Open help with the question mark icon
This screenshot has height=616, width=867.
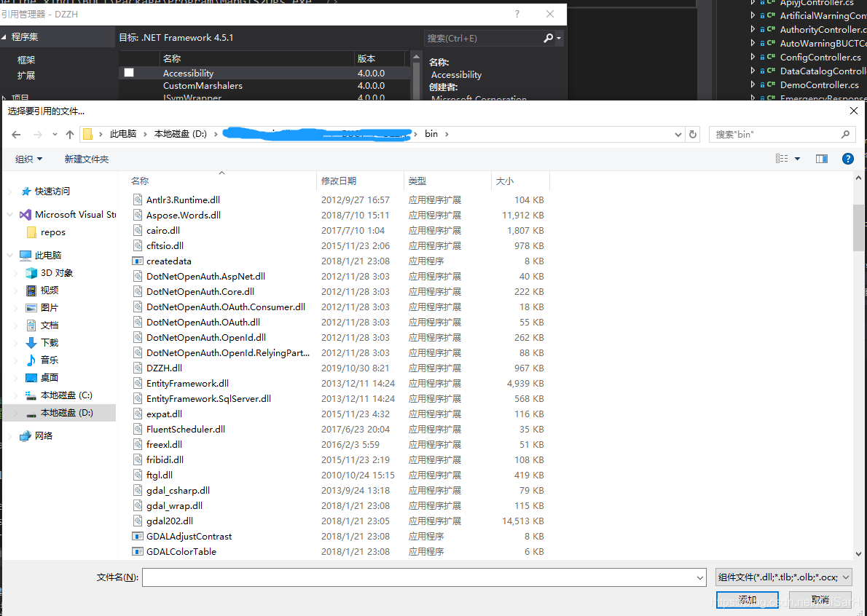tap(847, 159)
